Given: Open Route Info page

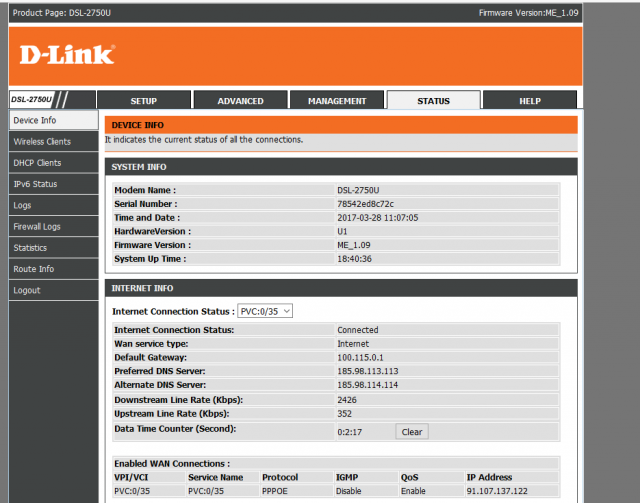Looking at the screenshot, I should [33, 269].
